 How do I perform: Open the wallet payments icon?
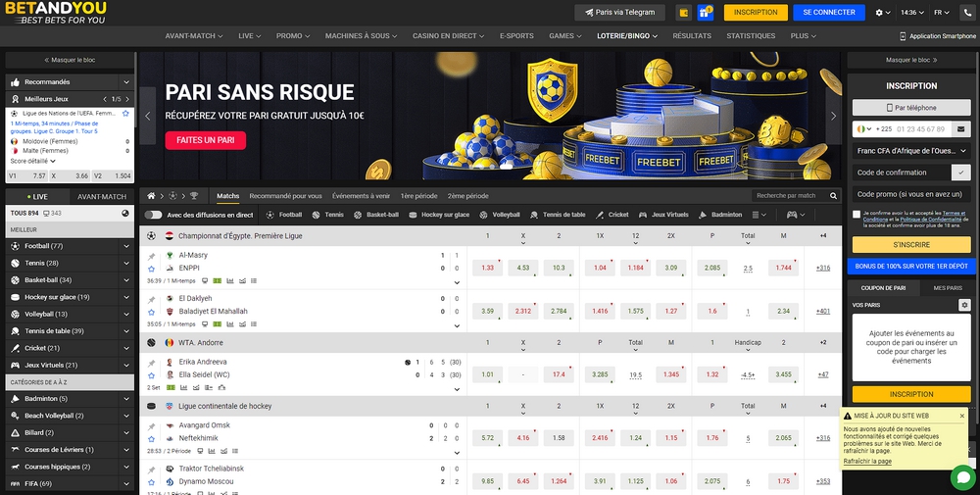coord(683,13)
